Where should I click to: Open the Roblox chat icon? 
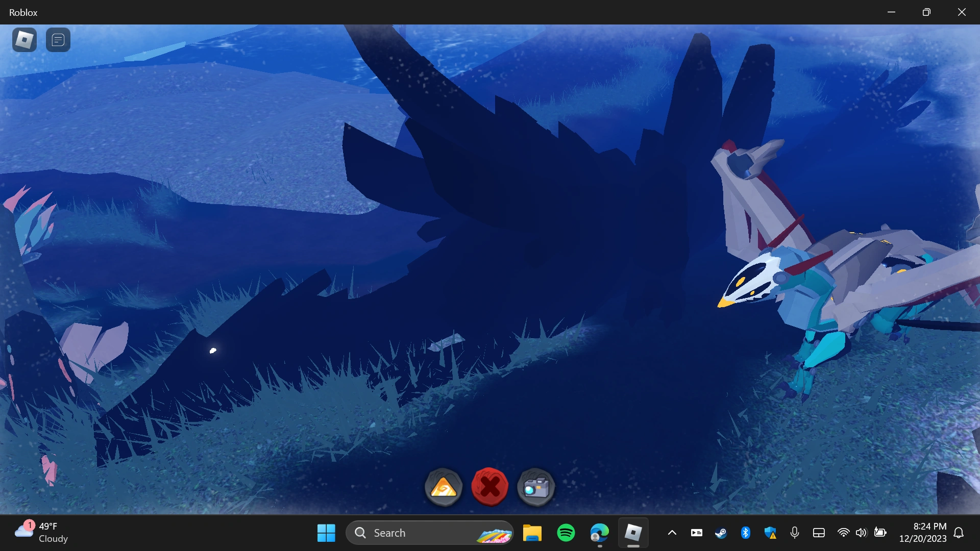58,40
